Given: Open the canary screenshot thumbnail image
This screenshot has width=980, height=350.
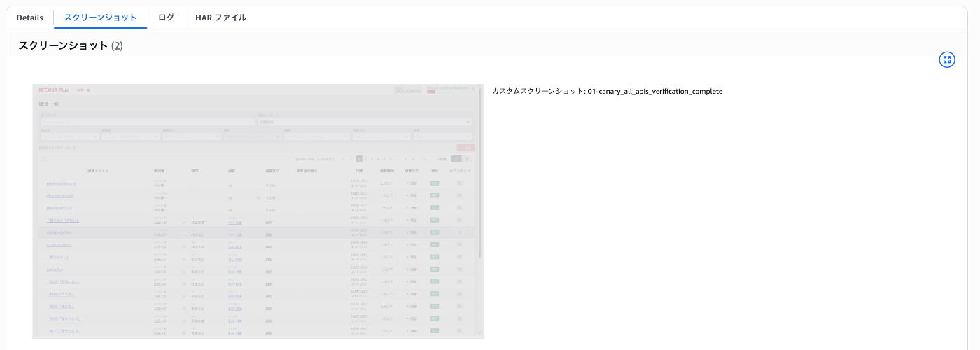Looking at the screenshot, I should 258,211.
